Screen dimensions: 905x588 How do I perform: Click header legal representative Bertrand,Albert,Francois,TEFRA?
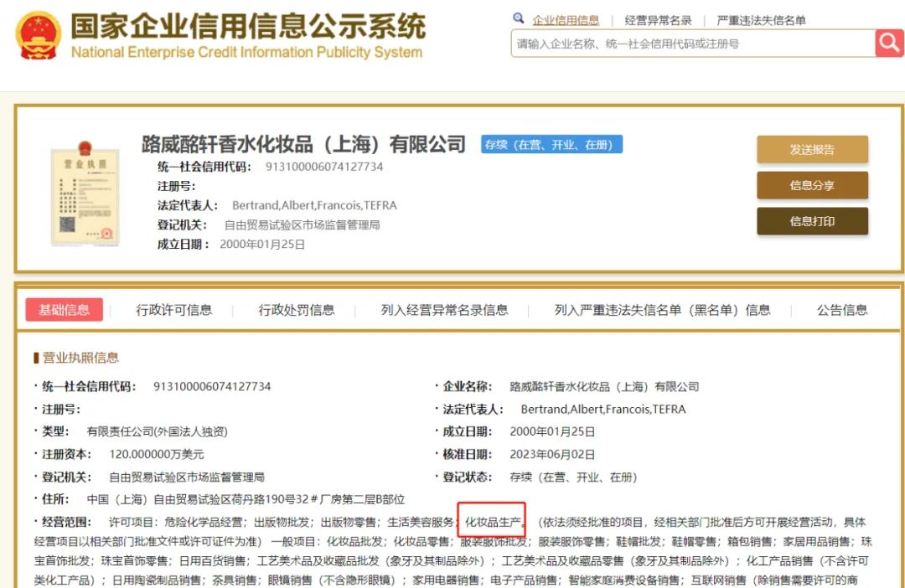[314, 205]
